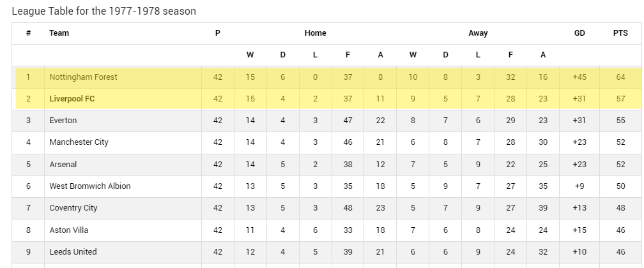Click Liverpool FC's 57 points cell
The width and height of the screenshot is (644, 268).
(x=620, y=99)
